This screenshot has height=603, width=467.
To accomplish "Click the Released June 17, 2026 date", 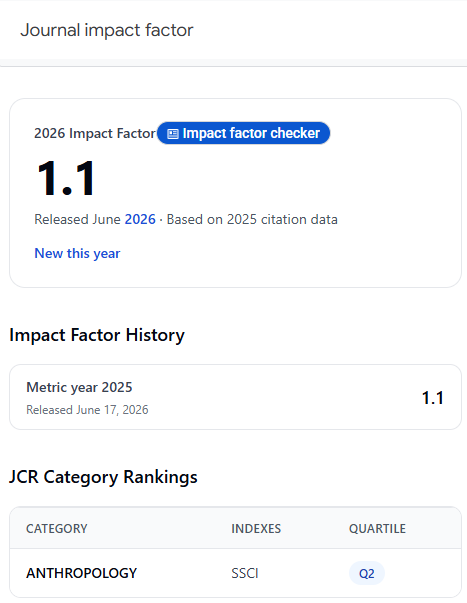I will (x=87, y=410).
